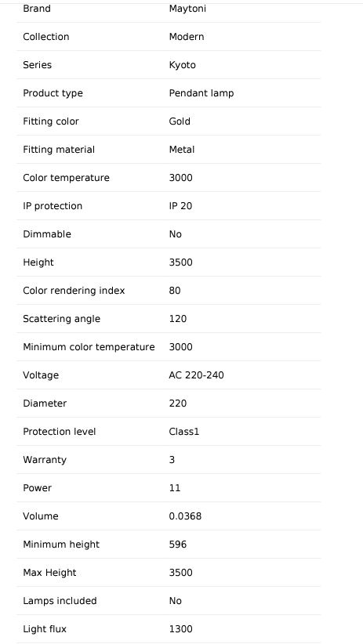Click the Pendant lamp product type
Screen dimensions: 363x644
tap(201, 93)
